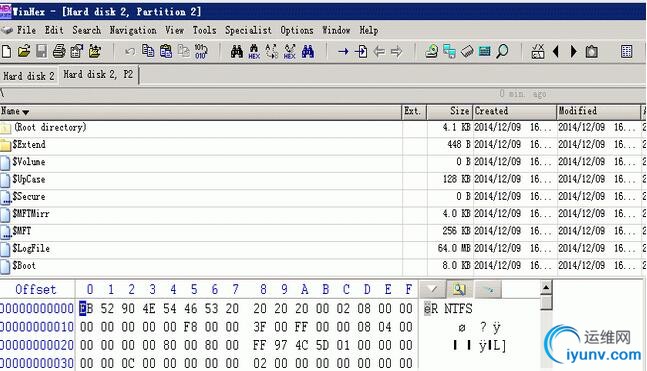647x371 pixels.
Task: Select the $MFT file row
Action: [322, 232]
